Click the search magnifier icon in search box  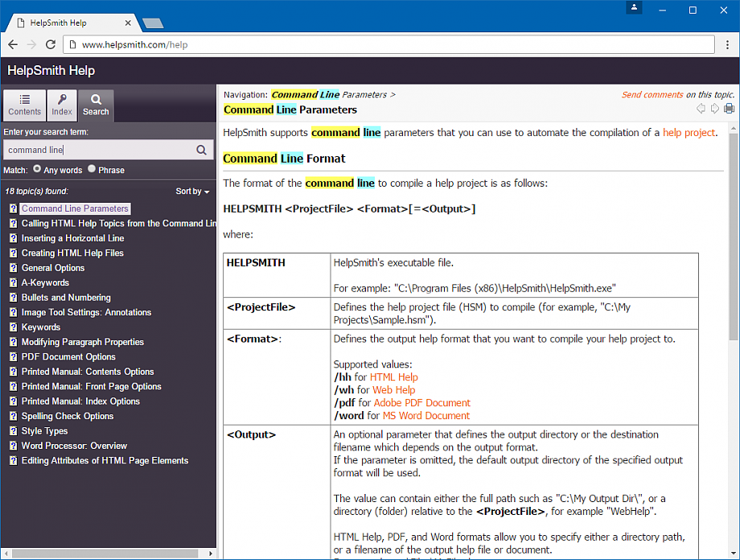(202, 150)
